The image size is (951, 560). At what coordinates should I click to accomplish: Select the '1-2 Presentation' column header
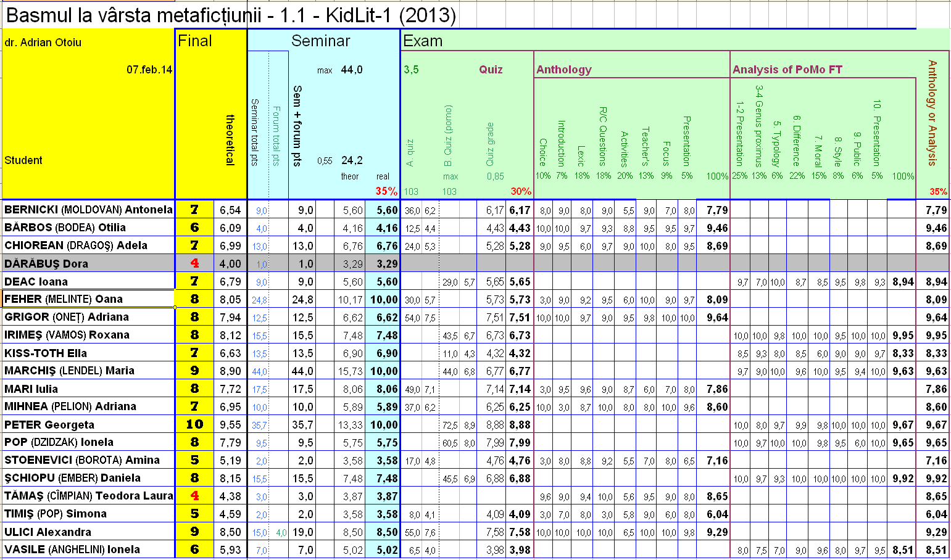(x=739, y=133)
